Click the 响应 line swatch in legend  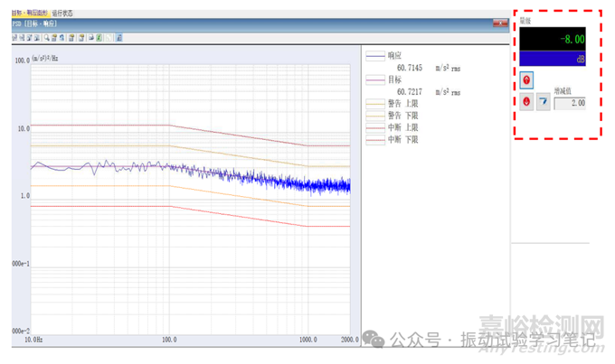(375, 55)
